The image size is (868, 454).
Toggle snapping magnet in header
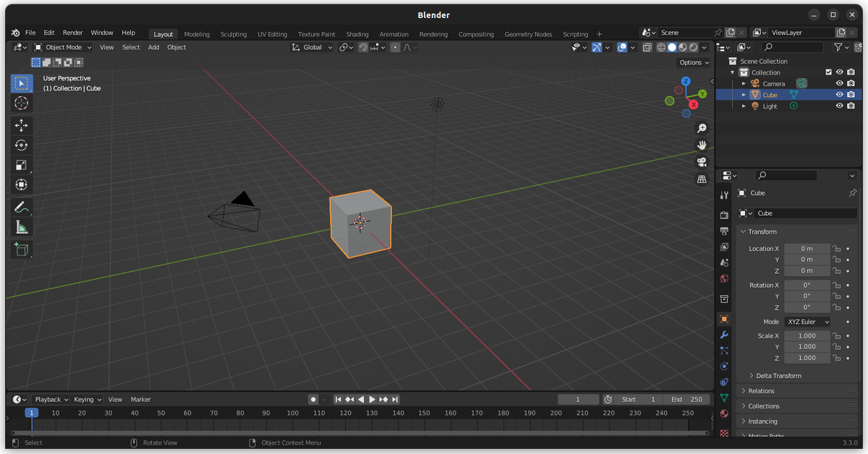click(363, 47)
